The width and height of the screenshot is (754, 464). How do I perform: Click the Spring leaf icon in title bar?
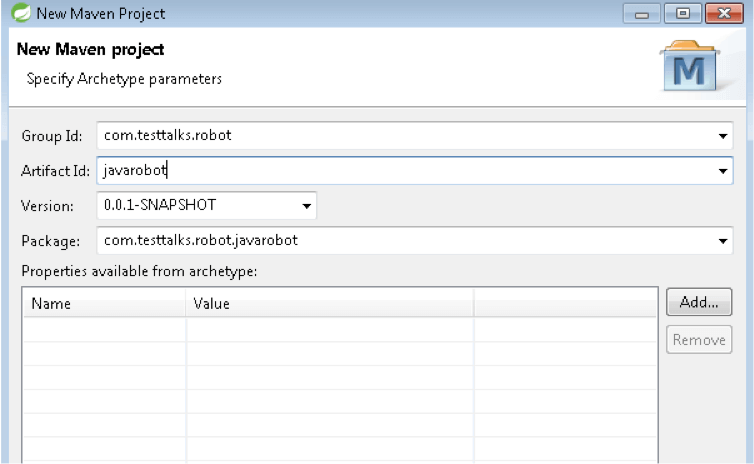[19, 14]
